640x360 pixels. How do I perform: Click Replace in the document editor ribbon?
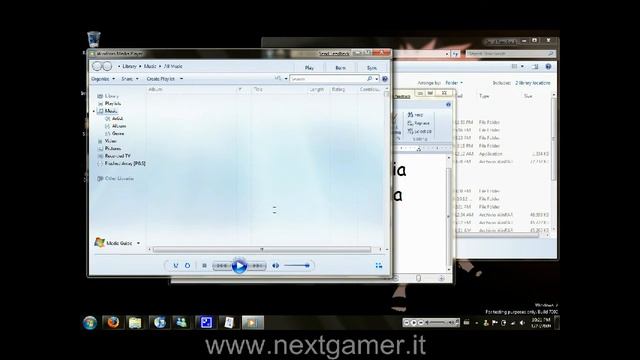(x=418, y=123)
